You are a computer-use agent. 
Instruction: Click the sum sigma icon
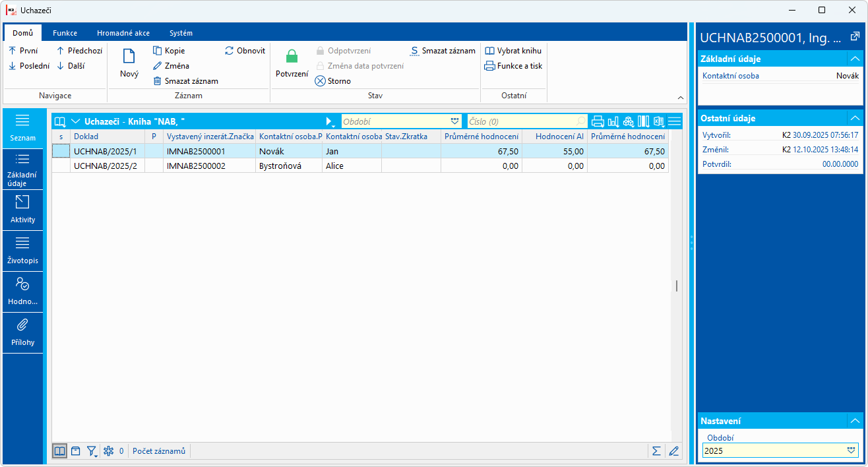coord(656,451)
